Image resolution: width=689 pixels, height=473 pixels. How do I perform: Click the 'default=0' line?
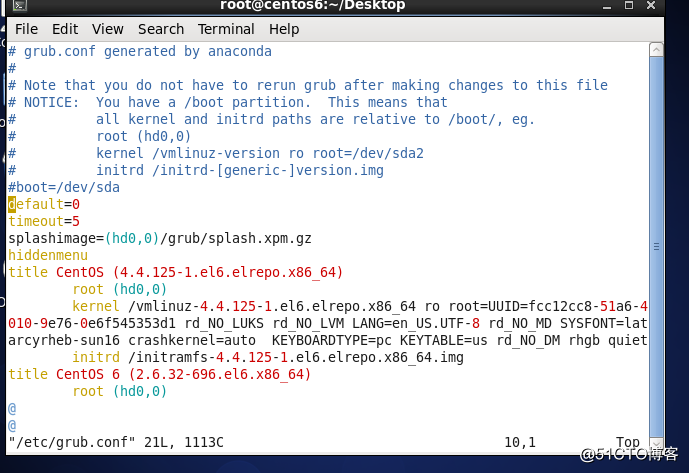click(x=44, y=204)
